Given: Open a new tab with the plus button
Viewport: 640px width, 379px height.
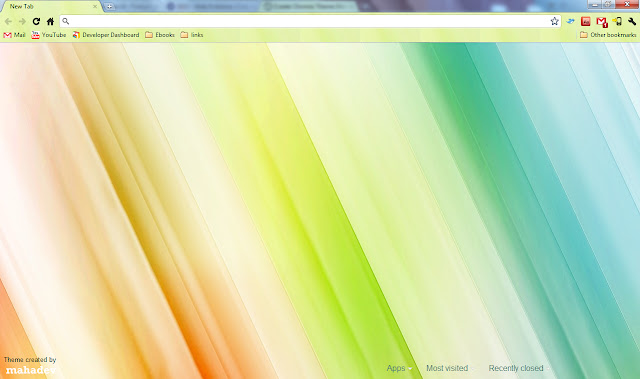Looking at the screenshot, I should point(109,7).
